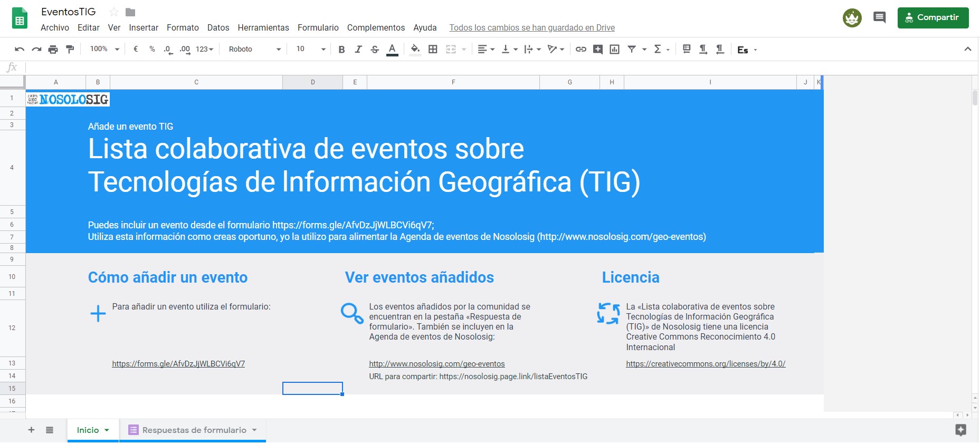Open the Editar menu
The image size is (980, 444).
tap(88, 27)
